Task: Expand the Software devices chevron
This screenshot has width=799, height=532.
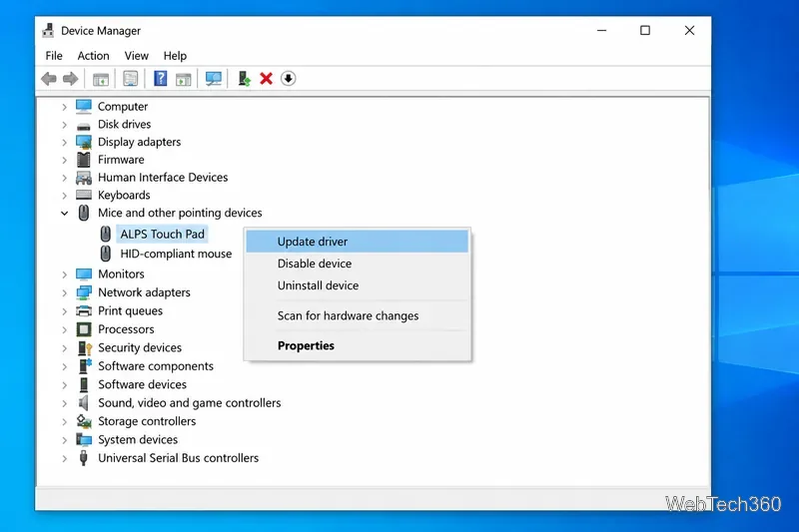Action: [64, 385]
